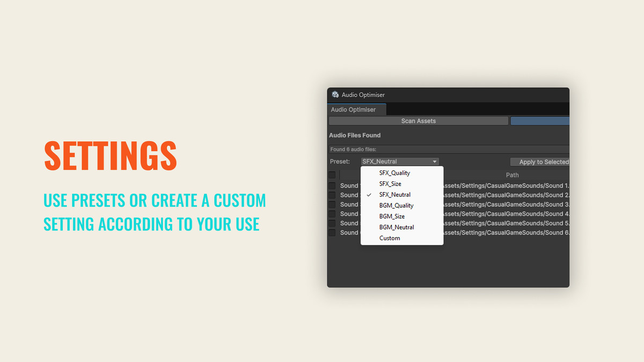Click the Scan Assets button

[x=419, y=121]
